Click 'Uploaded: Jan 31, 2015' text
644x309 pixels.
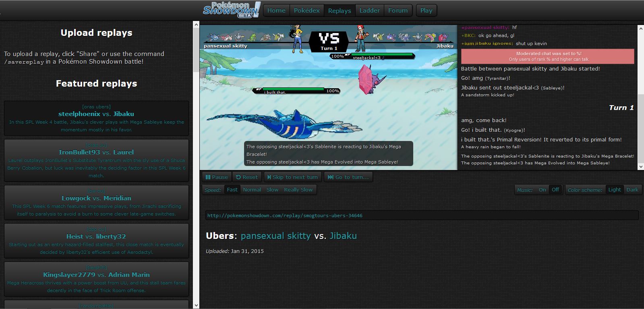(235, 251)
